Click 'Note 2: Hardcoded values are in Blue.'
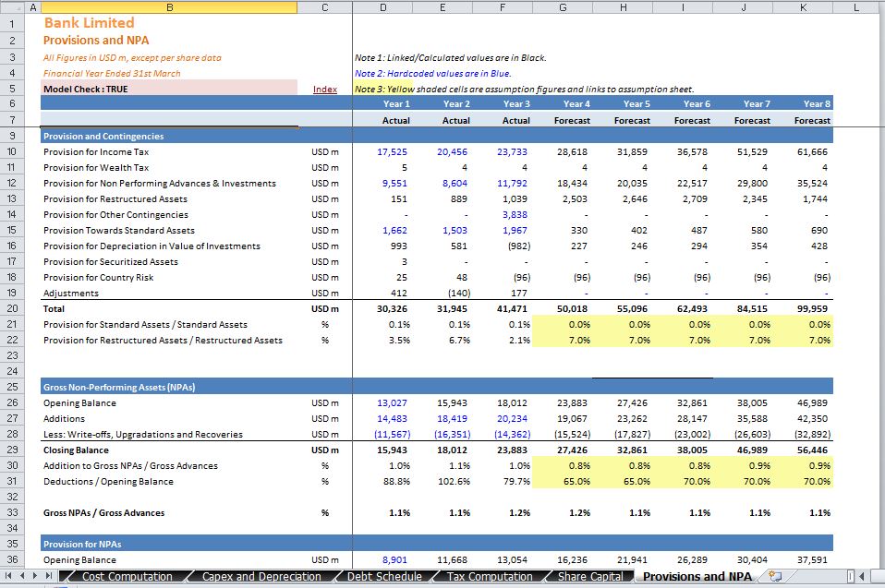This screenshot has width=885, height=588. [x=433, y=73]
